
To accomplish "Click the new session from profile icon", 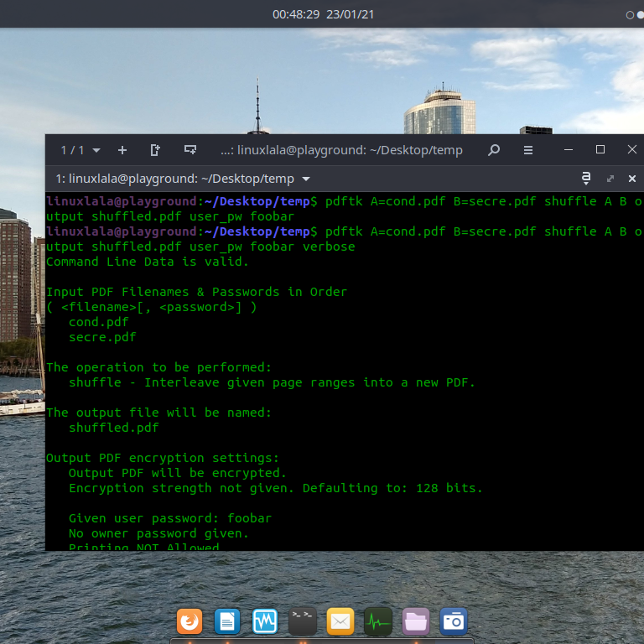I will [x=155, y=150].
